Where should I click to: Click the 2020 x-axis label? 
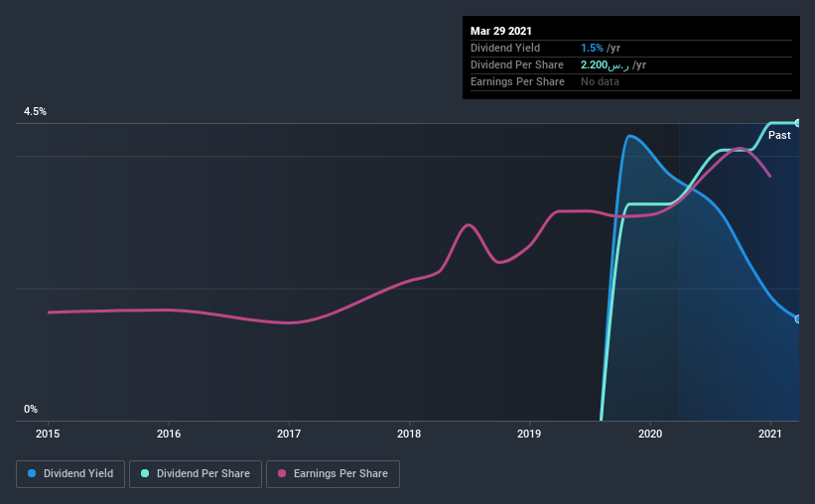click(649, 434)
